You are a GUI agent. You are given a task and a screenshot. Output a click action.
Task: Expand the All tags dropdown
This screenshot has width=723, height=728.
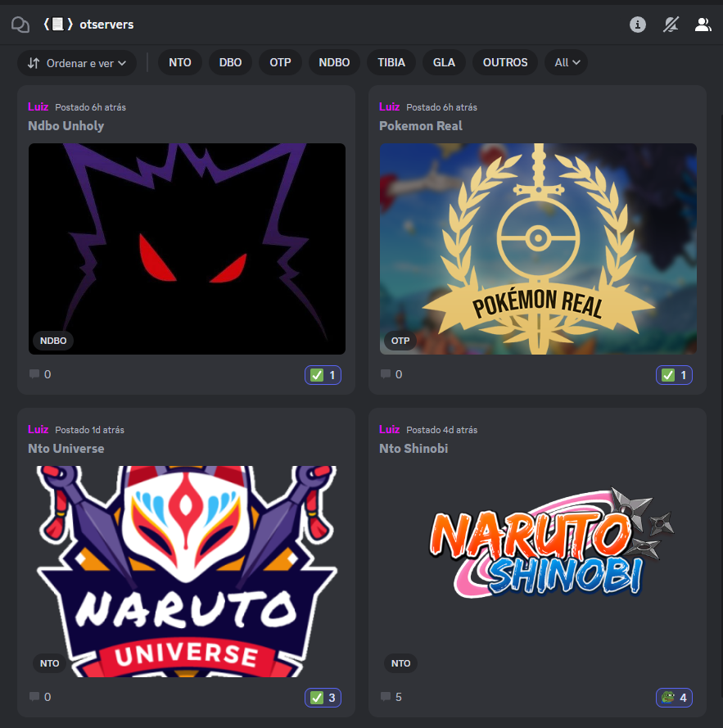tap(567, 63)
